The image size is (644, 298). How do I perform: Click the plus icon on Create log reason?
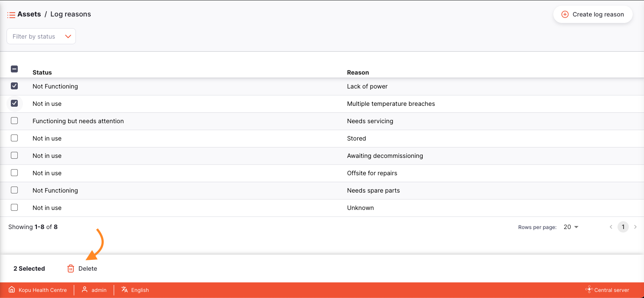click(x=565, y=14)
